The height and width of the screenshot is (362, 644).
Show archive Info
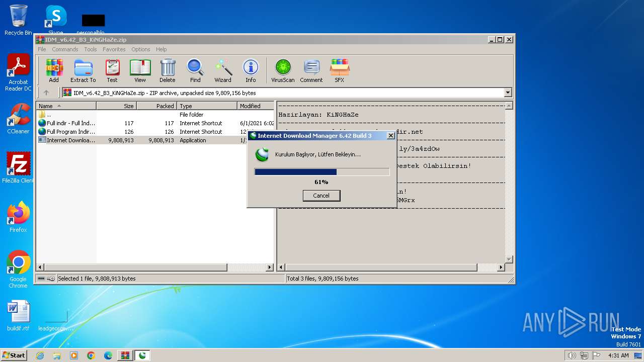point(251,70)
